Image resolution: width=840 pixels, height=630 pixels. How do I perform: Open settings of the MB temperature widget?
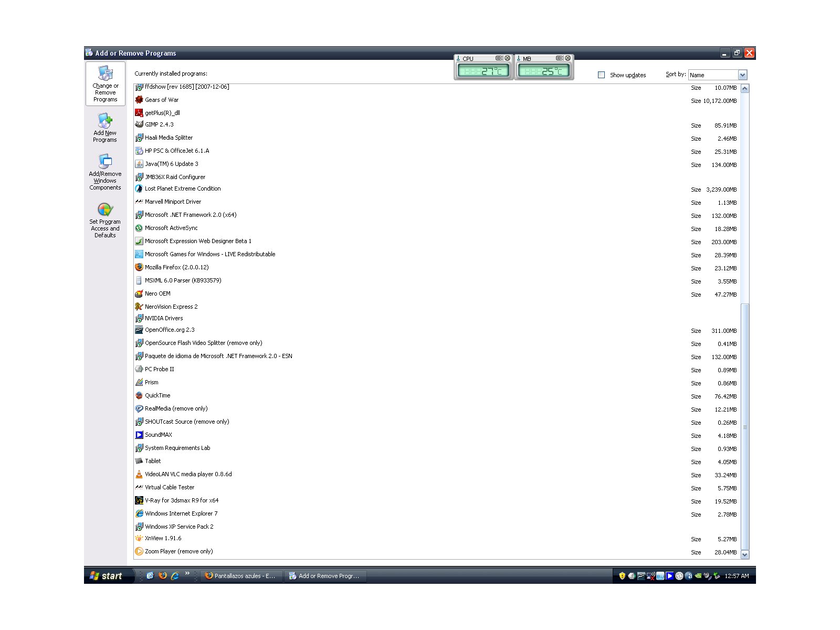tap(560, 58)
